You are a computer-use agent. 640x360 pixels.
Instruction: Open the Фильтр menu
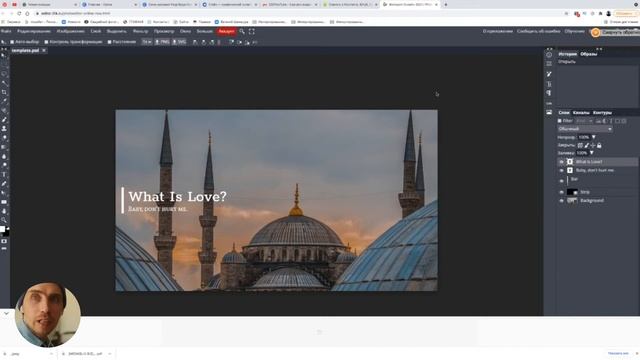140,31
